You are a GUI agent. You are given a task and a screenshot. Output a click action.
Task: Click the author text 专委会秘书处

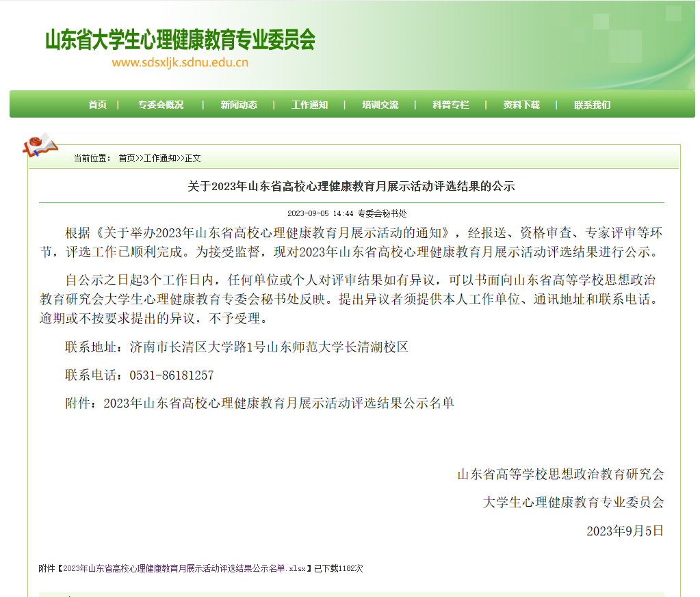[382, 214]
